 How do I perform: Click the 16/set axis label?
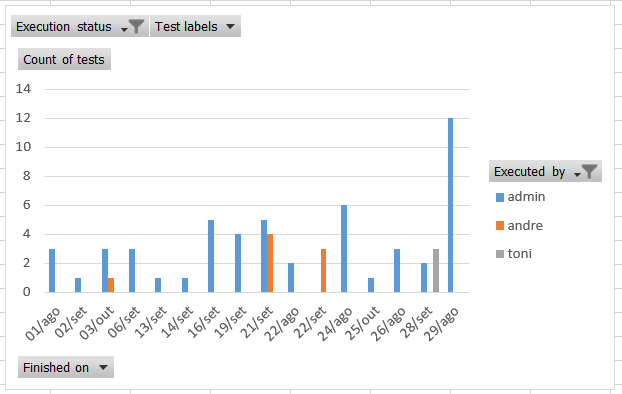point(203,322)
